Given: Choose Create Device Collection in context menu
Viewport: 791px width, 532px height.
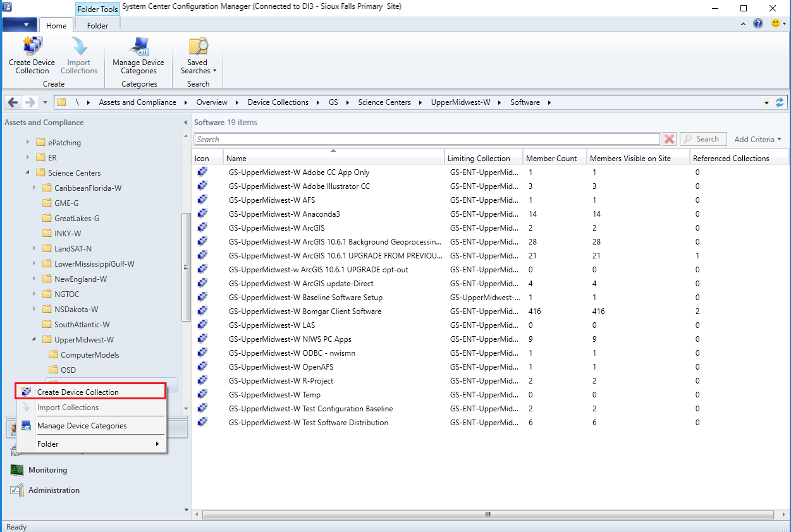Looking at the screenshot, I should (x=91, y=392).
